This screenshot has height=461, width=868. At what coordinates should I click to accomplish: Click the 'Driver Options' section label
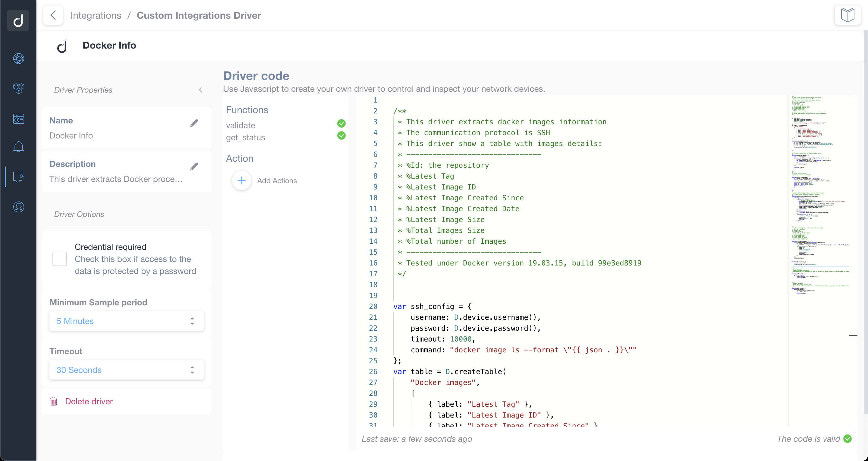tap(79, 214)
